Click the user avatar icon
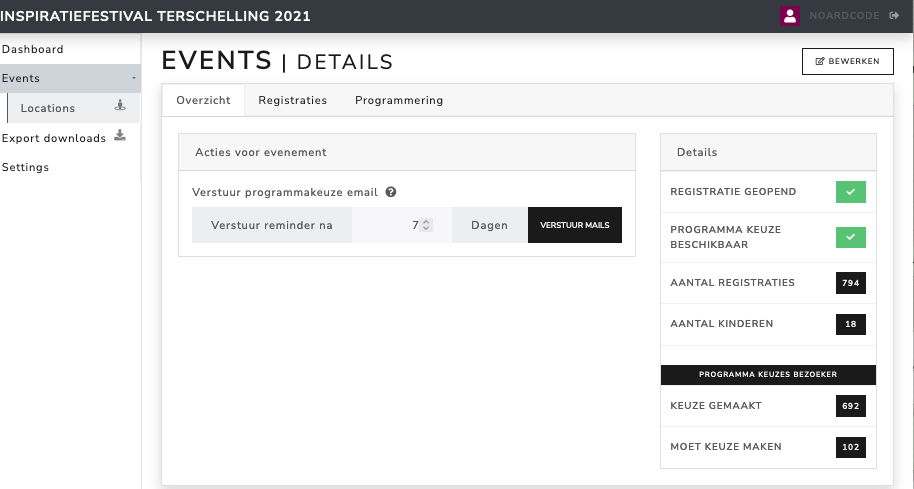Image resolution: width=914 pixels, height=489 pixels. click(790, 16)
